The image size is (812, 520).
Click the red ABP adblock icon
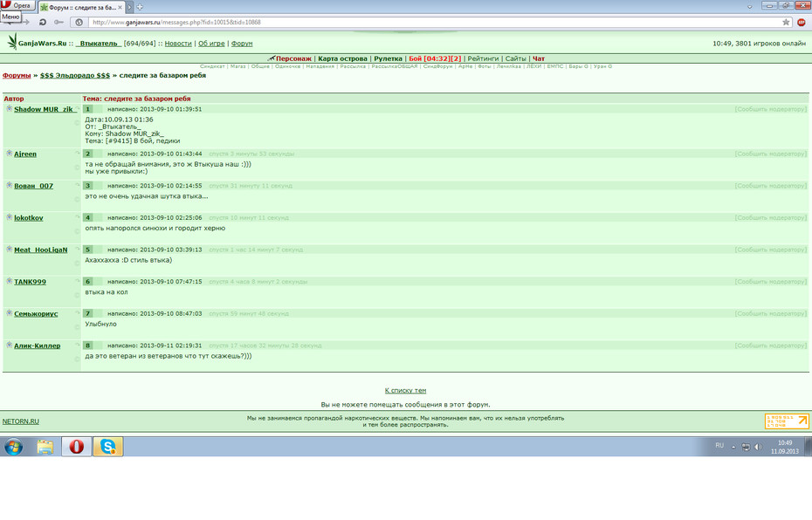(802, 23)
